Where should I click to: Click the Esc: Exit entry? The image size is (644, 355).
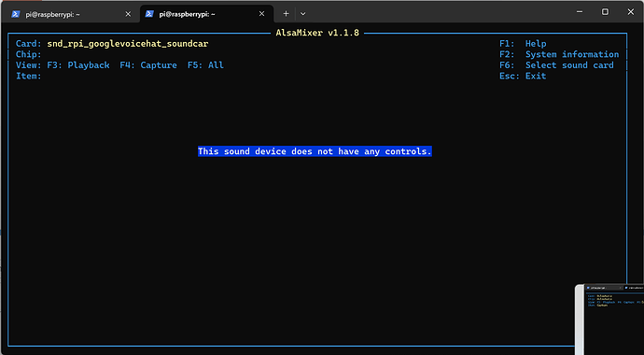(523, 76)
